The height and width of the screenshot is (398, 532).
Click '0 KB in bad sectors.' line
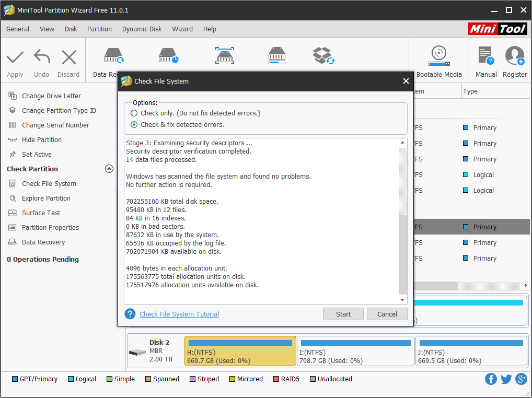155,227
